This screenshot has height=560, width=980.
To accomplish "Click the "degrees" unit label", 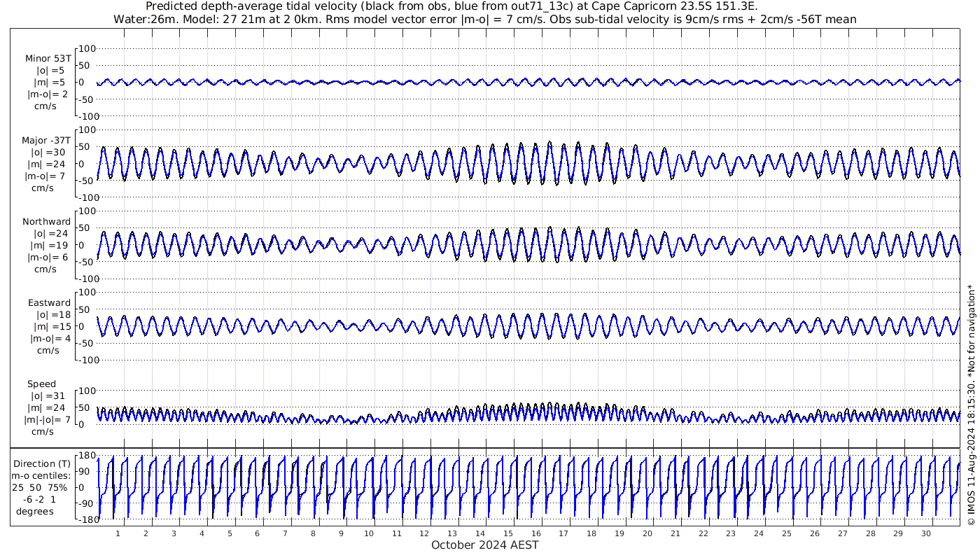I will click(x=36, y=512).
